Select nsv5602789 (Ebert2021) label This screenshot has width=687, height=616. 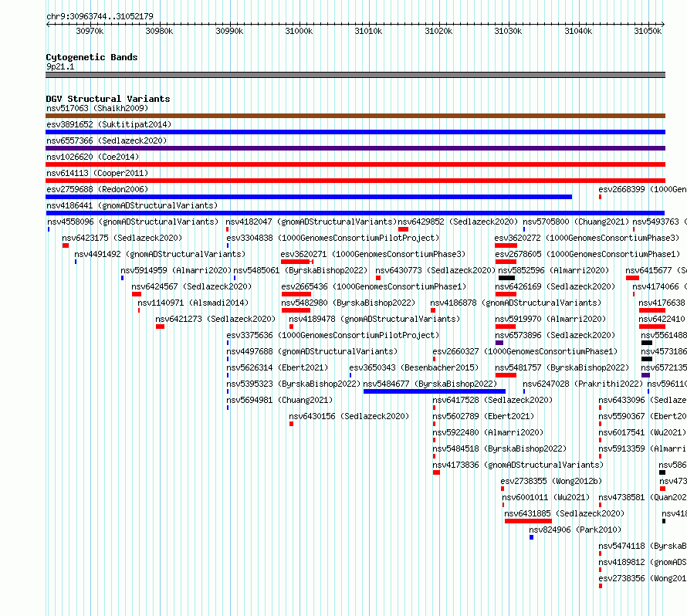pos(483,416)
